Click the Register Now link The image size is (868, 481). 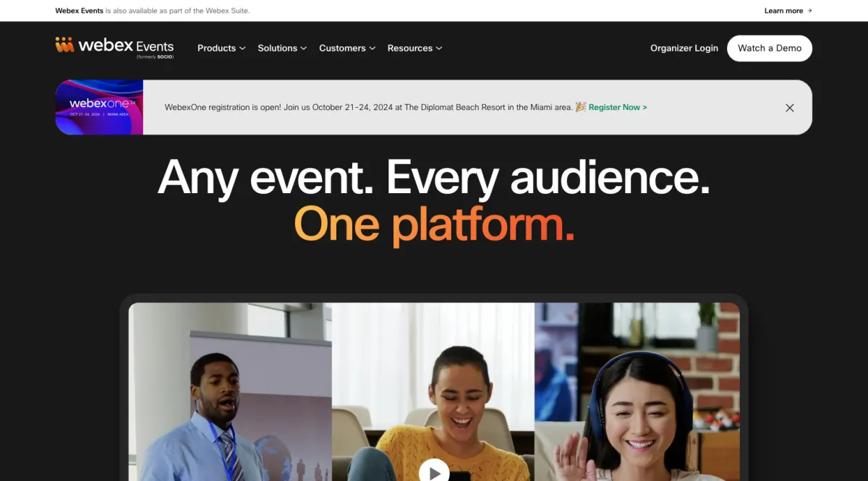618,107
